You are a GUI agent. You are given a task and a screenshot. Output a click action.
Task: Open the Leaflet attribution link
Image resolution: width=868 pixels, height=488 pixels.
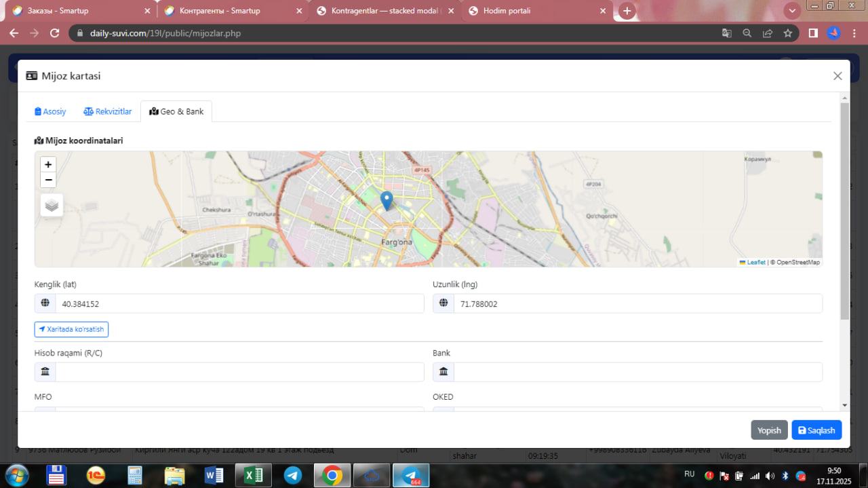[756, 262]
